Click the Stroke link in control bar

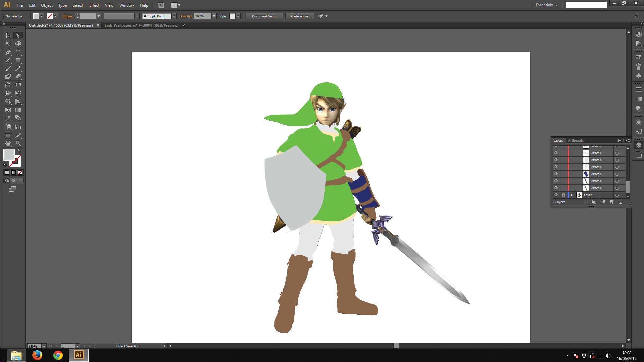67,16
